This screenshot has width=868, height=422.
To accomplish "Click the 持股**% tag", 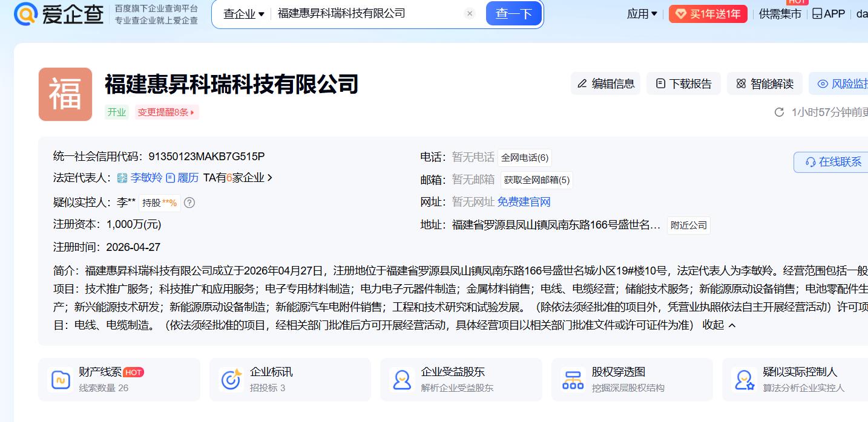I will [160, 203].
